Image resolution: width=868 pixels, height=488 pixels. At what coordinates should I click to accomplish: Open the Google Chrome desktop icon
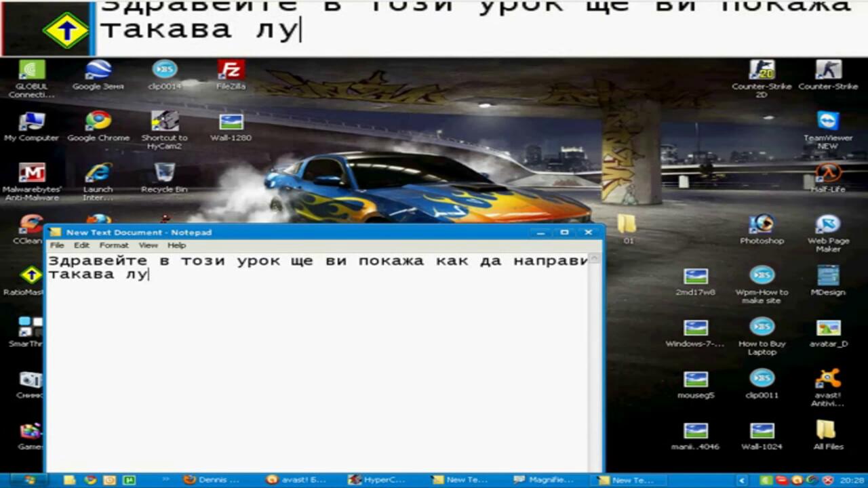tap(98, 122)
